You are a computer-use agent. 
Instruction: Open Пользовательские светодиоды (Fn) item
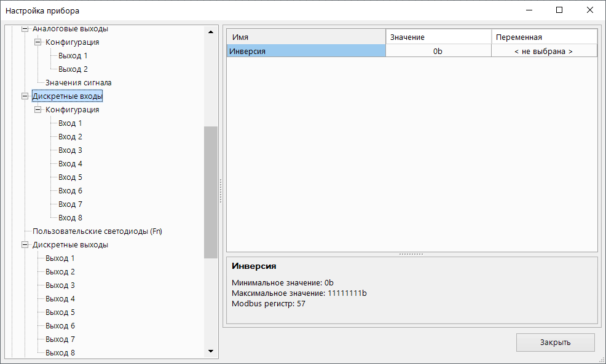point(96,231)
